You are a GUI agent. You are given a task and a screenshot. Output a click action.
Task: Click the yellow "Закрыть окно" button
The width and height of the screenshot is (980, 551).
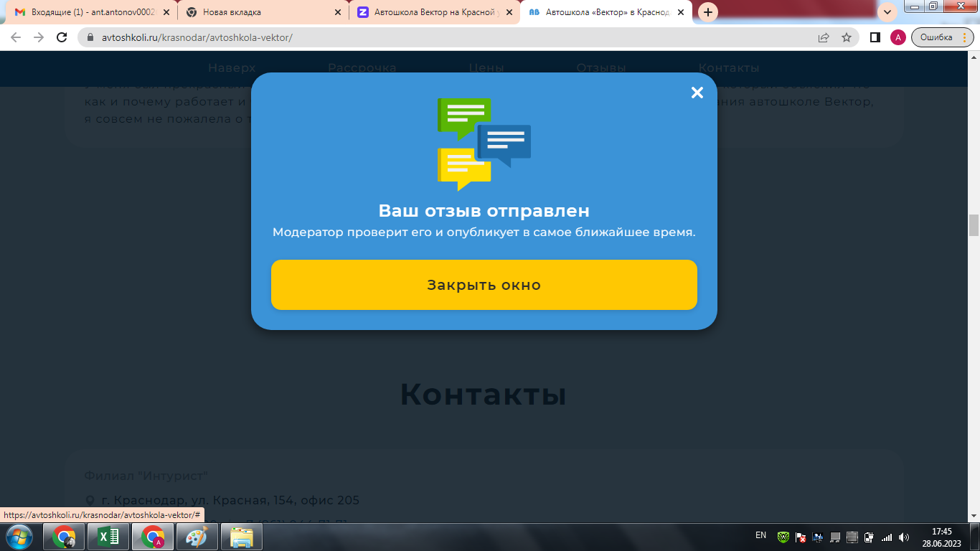pos(484,285)
